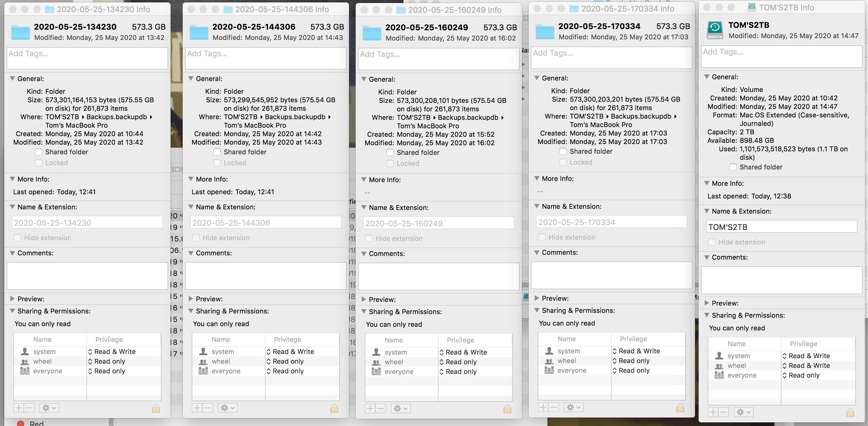
Task: Click lock icon in 2020-05-25-134230 Info window
Action: pyautogui.click(x=156, y=408)
